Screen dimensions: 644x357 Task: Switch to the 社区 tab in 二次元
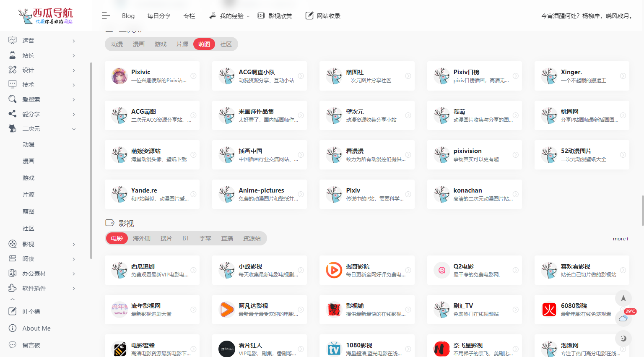[226, 44]
